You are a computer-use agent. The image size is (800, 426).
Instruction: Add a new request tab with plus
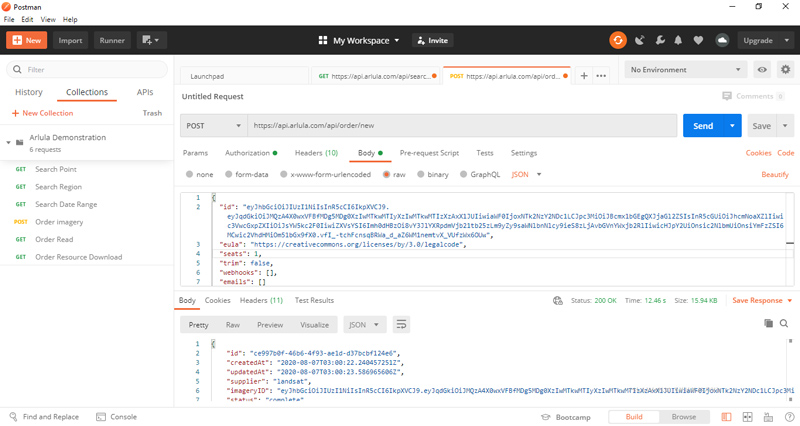[584, 76]
